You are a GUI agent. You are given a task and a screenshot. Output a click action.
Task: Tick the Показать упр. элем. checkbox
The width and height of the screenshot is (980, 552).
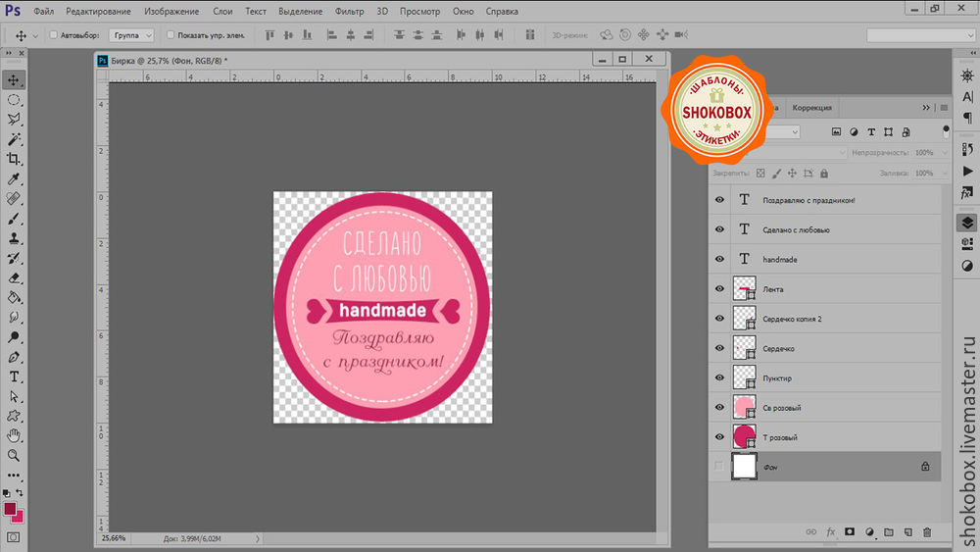[171, 34]
